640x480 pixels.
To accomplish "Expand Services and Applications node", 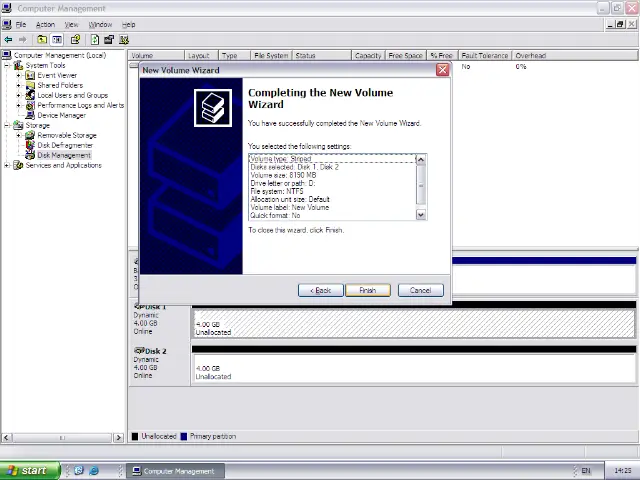I will [x=7, y=165].
